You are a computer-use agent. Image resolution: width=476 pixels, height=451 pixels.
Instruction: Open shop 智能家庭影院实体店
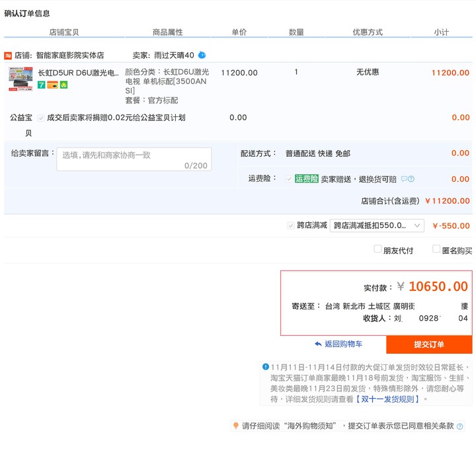[70, 56]
